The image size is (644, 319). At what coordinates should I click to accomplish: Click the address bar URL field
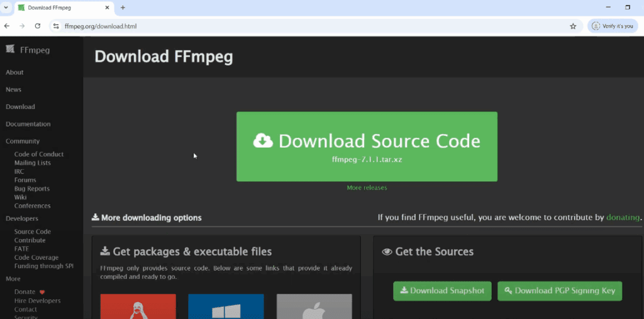click(314, 26)
